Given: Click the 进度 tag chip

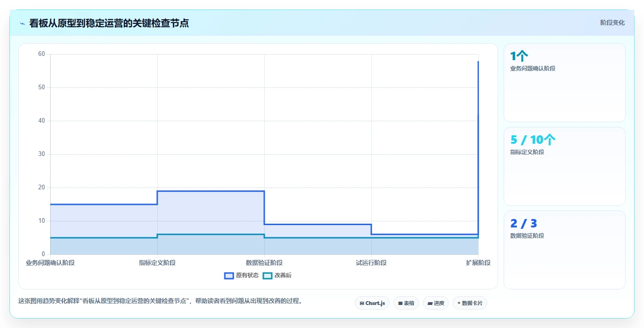Looking at the screenshot, I should click(436, 303).
